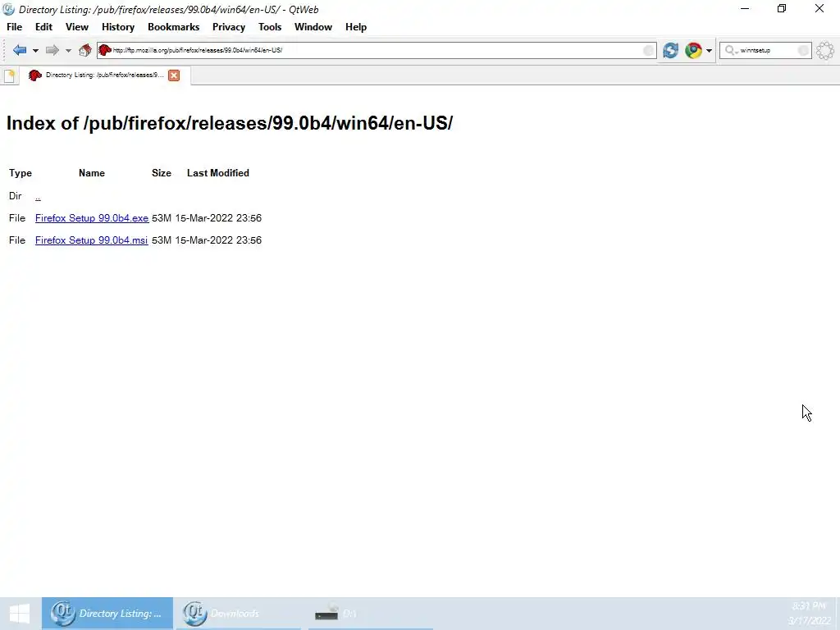This screenshot has height=630, width=840.
Task: Switch to Directory Listing taskbar button
Action: point(107,614)
